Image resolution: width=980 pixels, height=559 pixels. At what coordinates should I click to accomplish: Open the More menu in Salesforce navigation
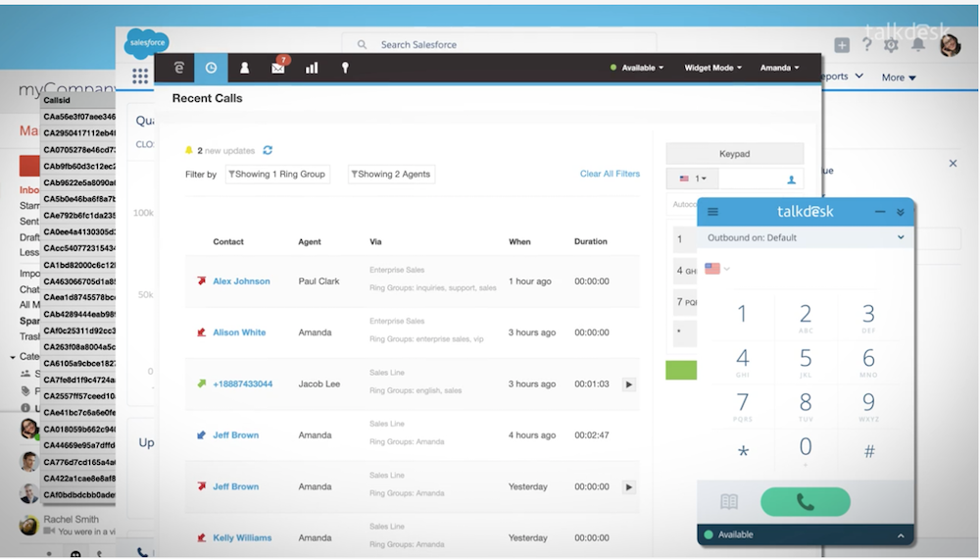pyautogui.click(x=899, y=77)
